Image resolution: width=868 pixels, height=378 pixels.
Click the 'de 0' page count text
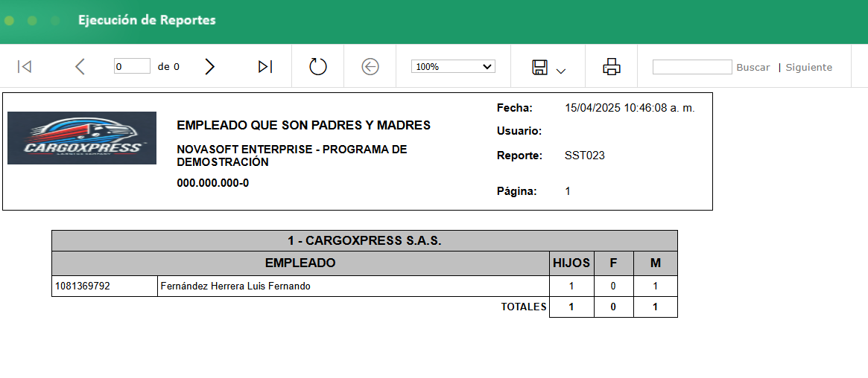(x=168, y=67)
